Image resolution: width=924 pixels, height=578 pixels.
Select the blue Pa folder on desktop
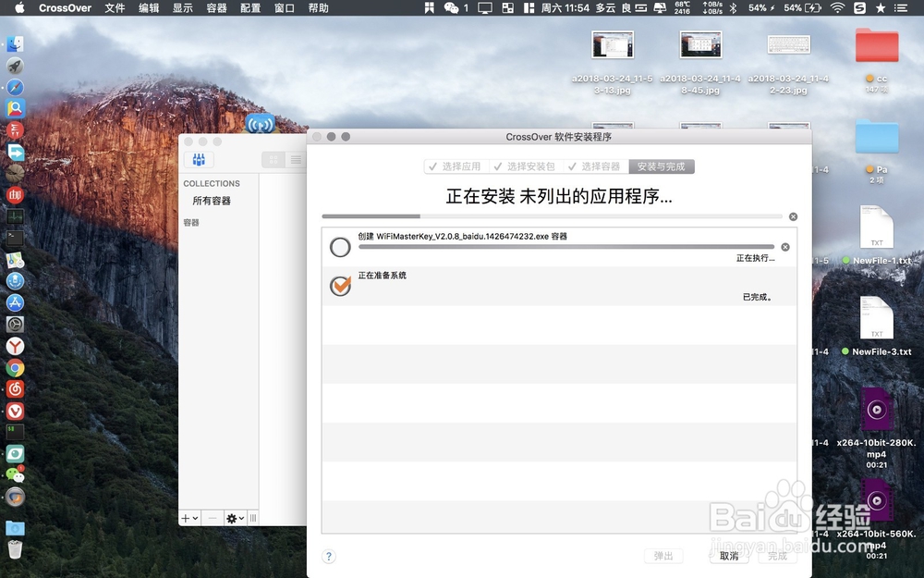coord(877,137)
